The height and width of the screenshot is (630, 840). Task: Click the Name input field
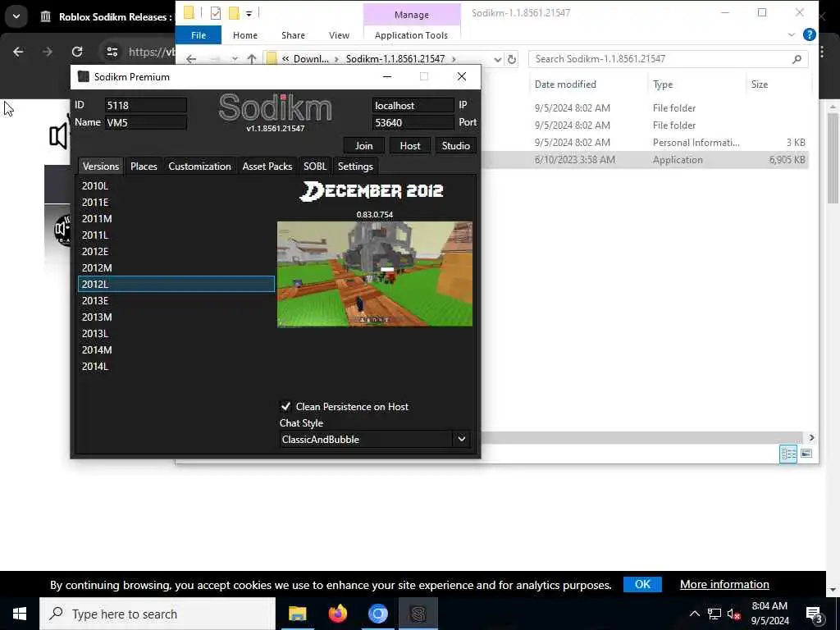[146, 122]
